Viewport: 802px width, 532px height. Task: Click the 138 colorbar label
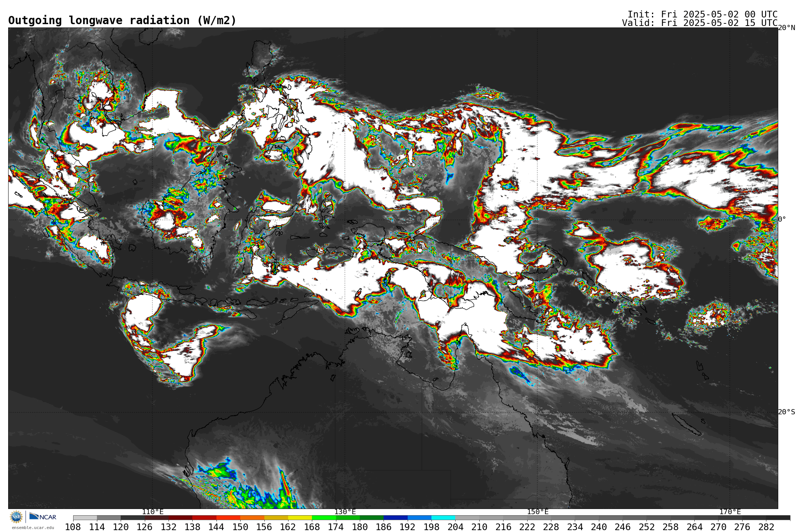tap(192, 527)
